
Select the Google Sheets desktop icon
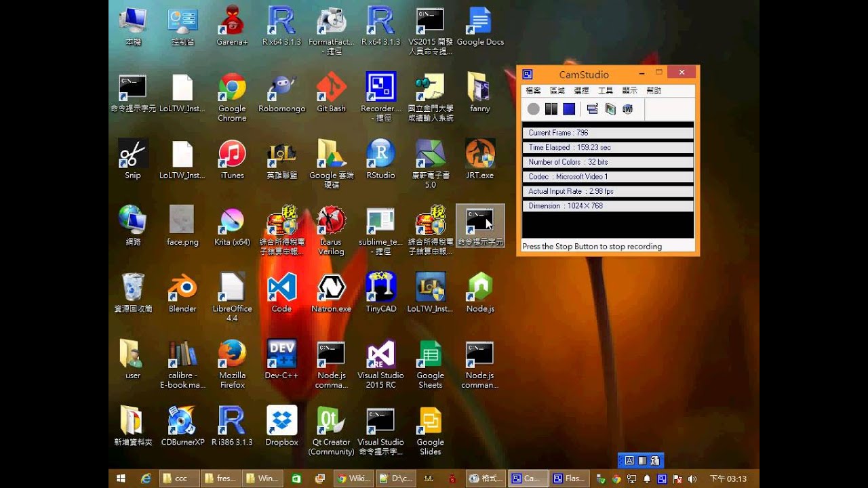430,364
